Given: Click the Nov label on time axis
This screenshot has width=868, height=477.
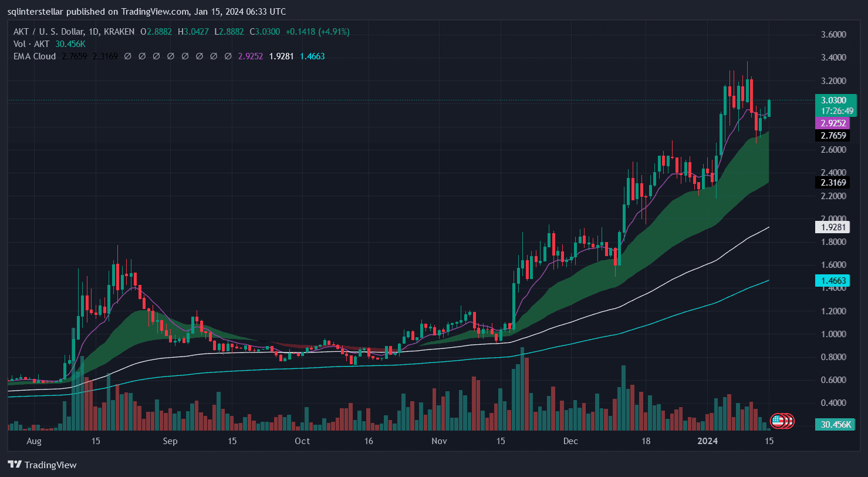Looking at the screenshot, I should [439, 441].
